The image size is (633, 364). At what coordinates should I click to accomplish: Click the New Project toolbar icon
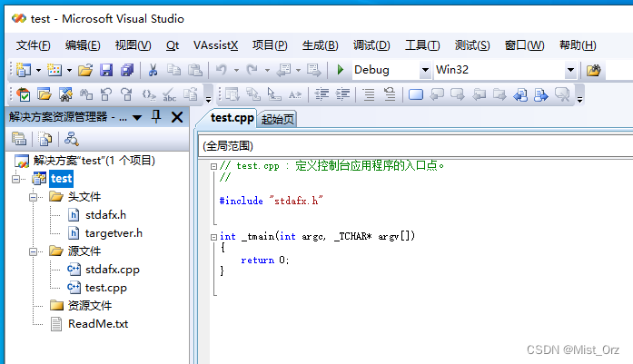coord(23,70)
